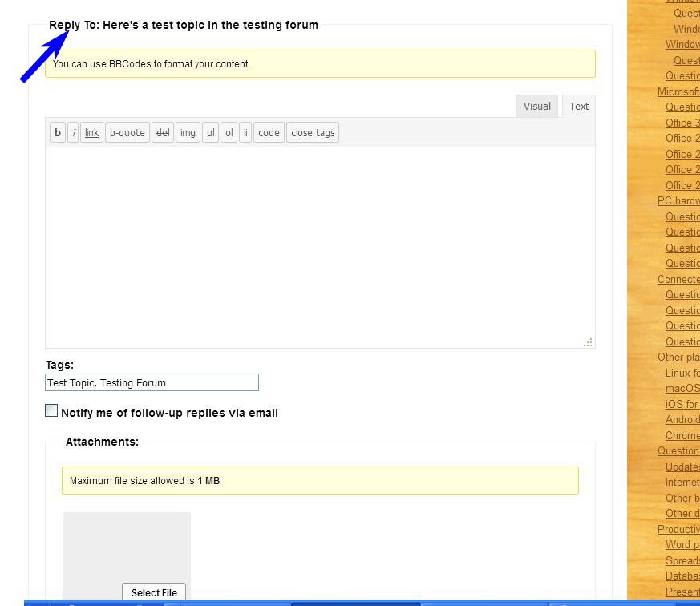Apply italic using the i button
This screenshot has width=700, height=606.
click(73, 133)
